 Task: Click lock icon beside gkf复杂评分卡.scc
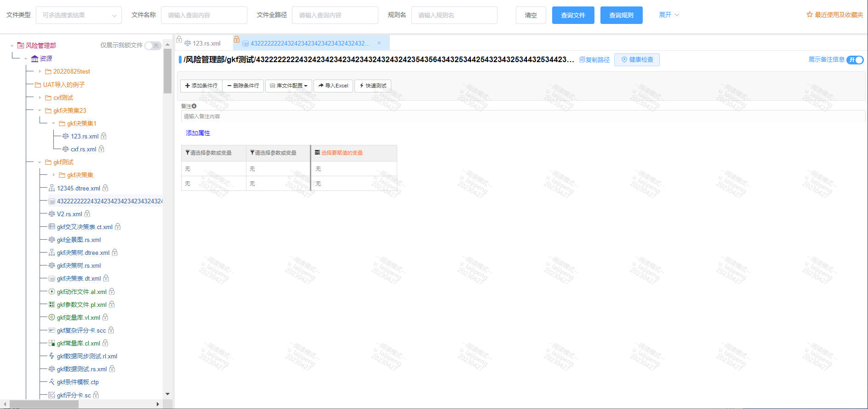click(x=111, y=330)
